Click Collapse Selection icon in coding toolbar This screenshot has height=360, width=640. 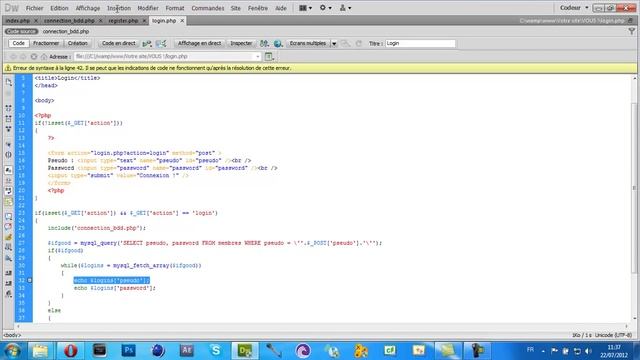pyautogui.click(x=9, y=119)
